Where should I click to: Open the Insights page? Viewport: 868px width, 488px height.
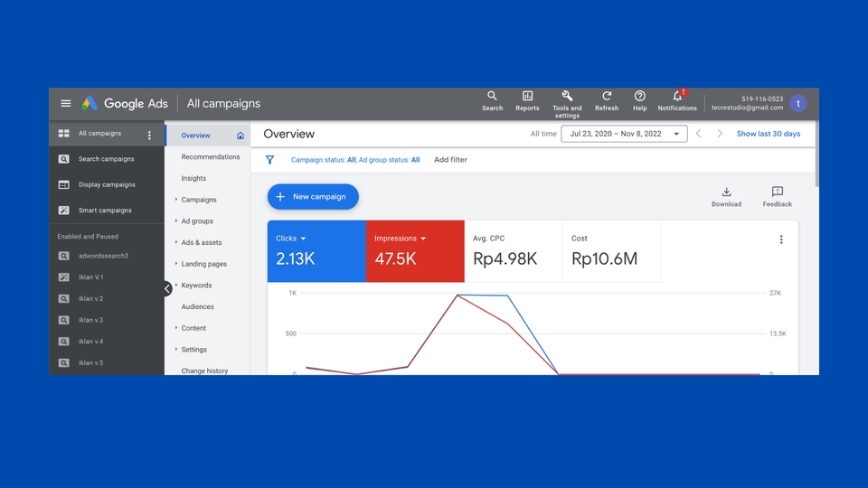(193, 178)
